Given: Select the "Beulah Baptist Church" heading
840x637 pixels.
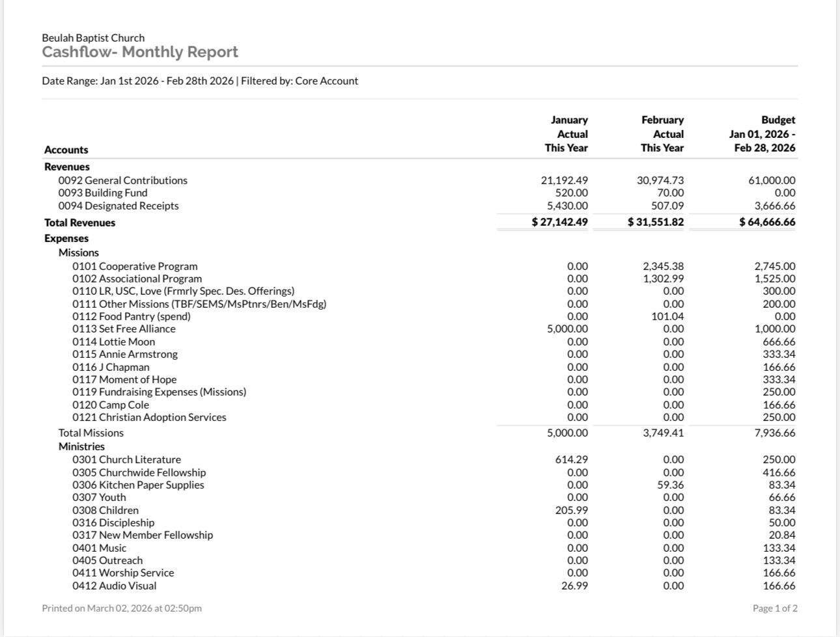Looking at the screenshot, I should pos(93,38).
